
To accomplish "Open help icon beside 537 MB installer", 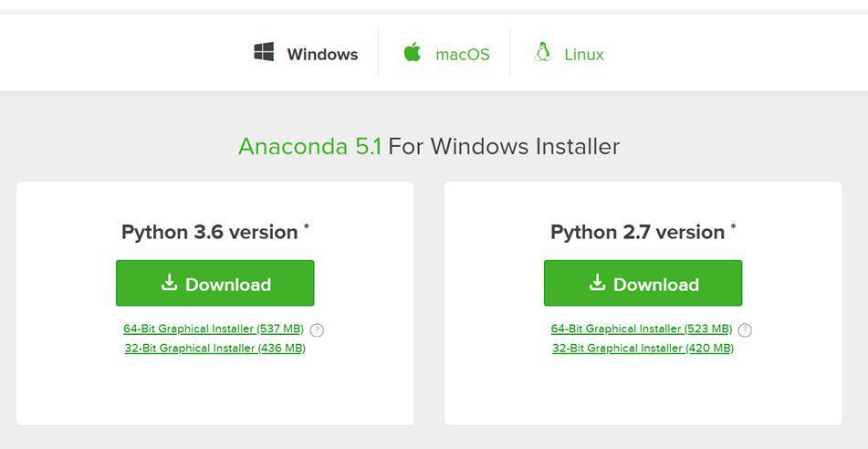I will point(317,330).
